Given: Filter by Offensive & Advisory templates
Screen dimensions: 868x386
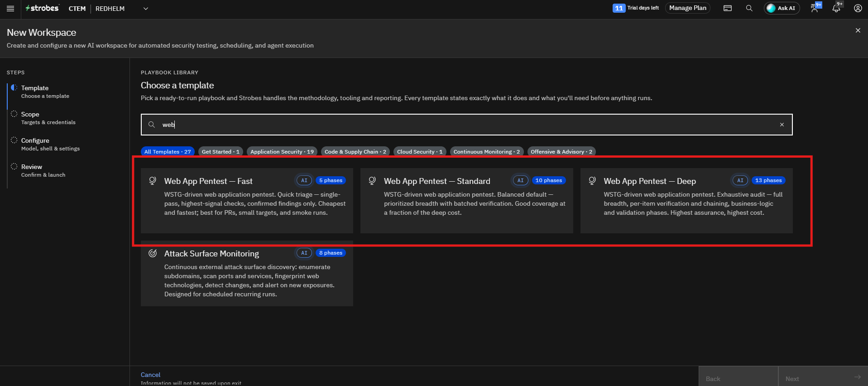Looking at the screenshot, I should click(561, 152).
